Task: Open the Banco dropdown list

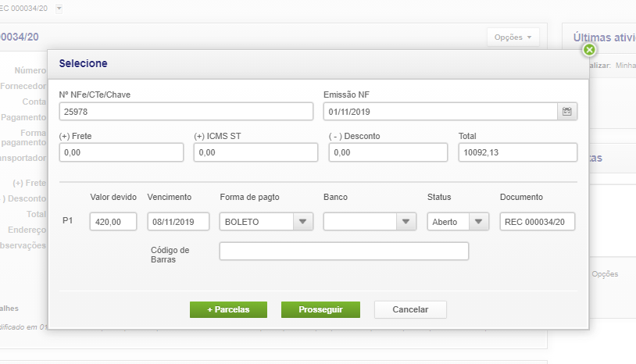Action: click(x=405, y=222)
